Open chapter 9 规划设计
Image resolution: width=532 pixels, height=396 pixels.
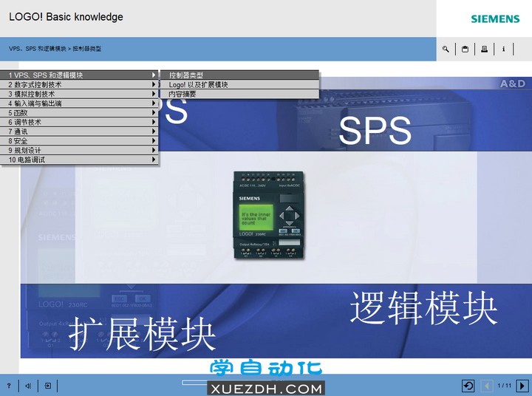(79, 150)
